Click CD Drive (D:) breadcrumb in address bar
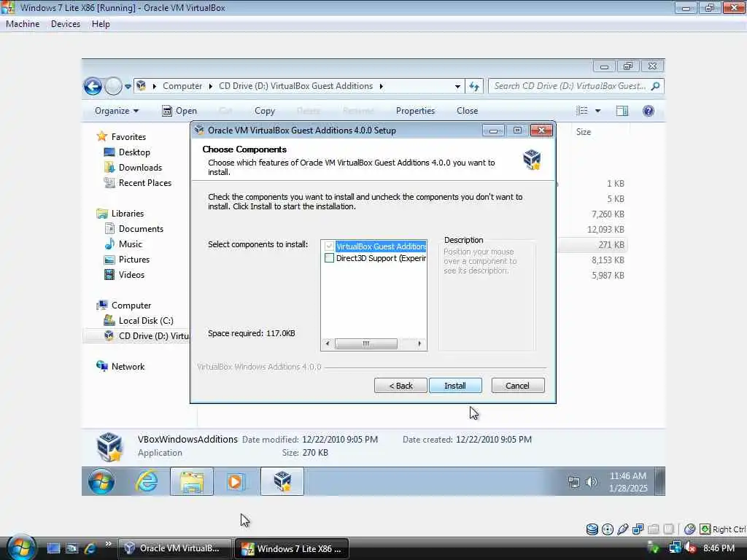Viewport: 747px width, 560px height. point(295,86)
